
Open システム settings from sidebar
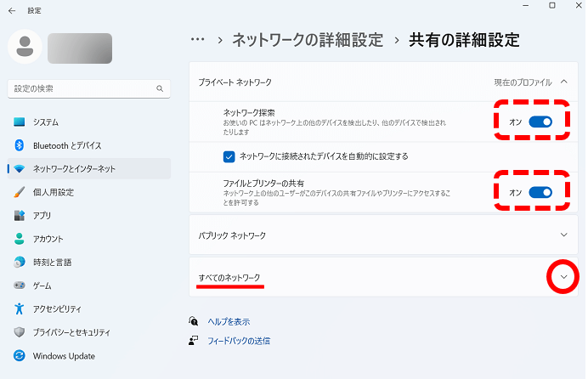(x=46, y=122)
